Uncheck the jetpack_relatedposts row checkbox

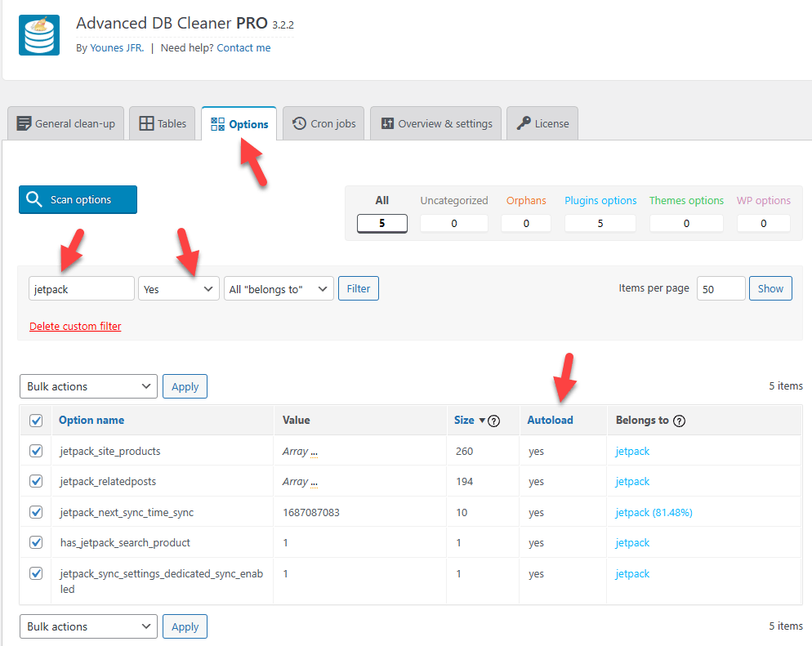tap(36, 481)
